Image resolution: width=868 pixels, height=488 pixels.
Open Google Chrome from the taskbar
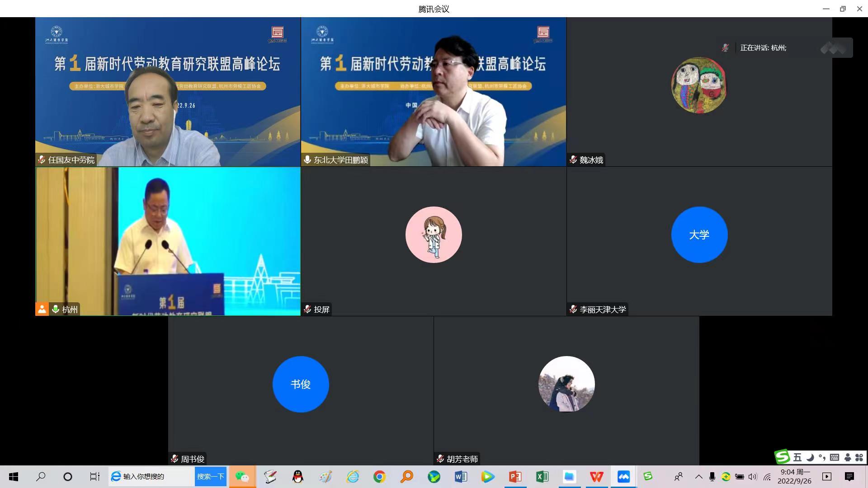click(x=379, y=477)
